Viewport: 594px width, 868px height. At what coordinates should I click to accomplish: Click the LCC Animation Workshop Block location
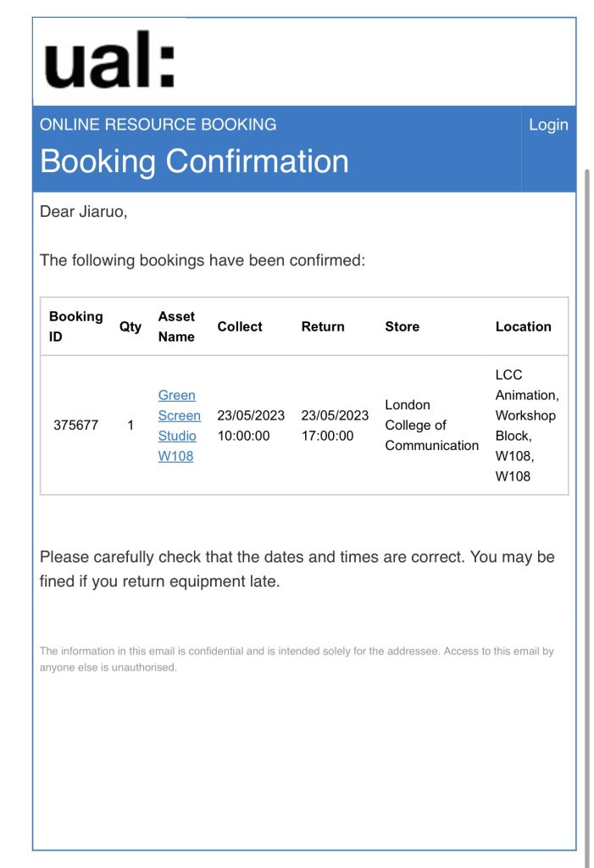point(527,426)
